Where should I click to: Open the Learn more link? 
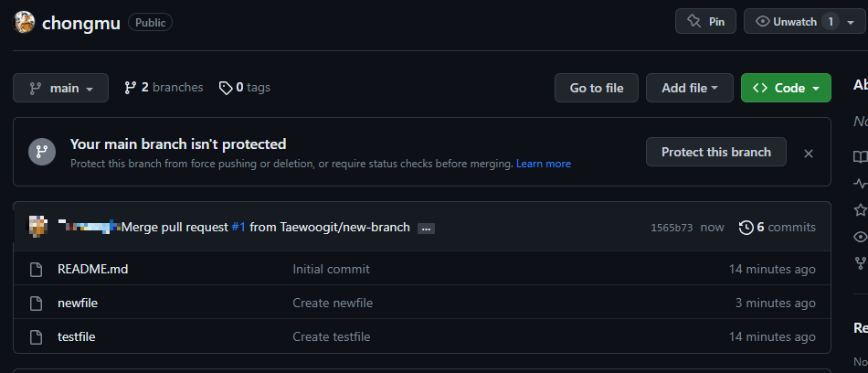543,164
